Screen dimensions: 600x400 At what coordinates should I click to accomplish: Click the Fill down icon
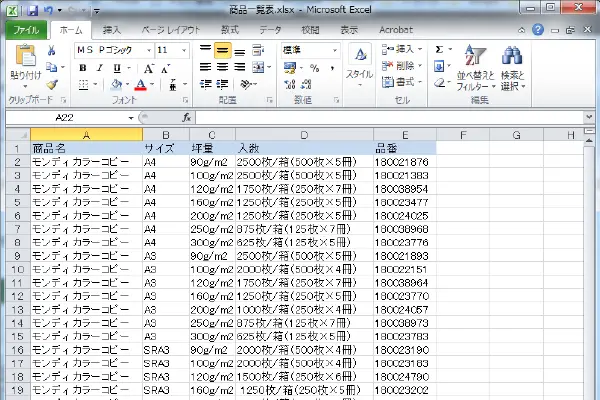click(439, 67)
